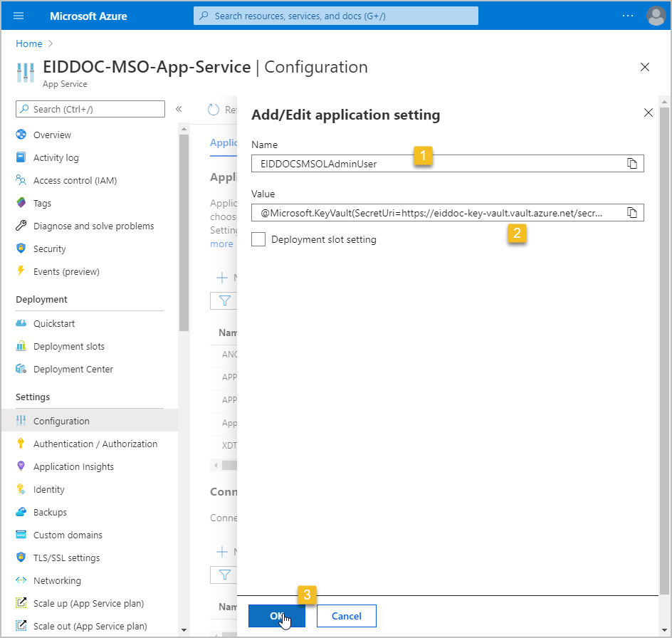Cancel the application setting edit
672x638 pixels.
346,616
